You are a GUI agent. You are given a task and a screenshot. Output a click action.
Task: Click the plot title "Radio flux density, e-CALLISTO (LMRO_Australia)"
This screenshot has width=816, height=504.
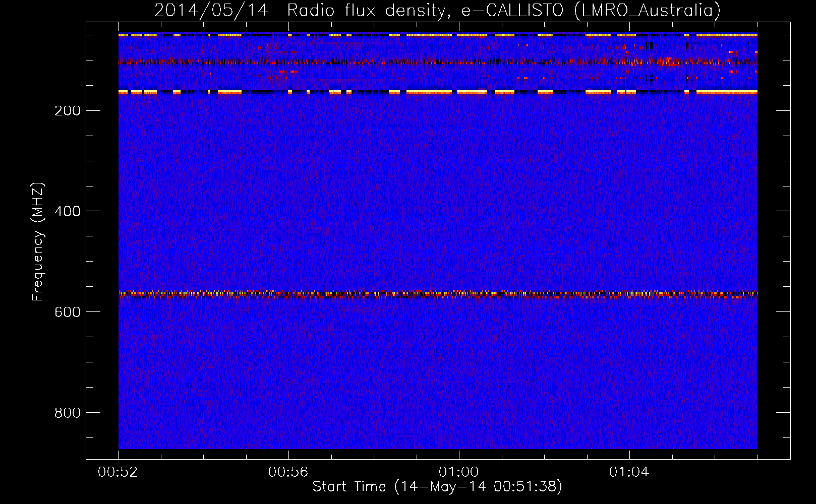click(504, 10)
